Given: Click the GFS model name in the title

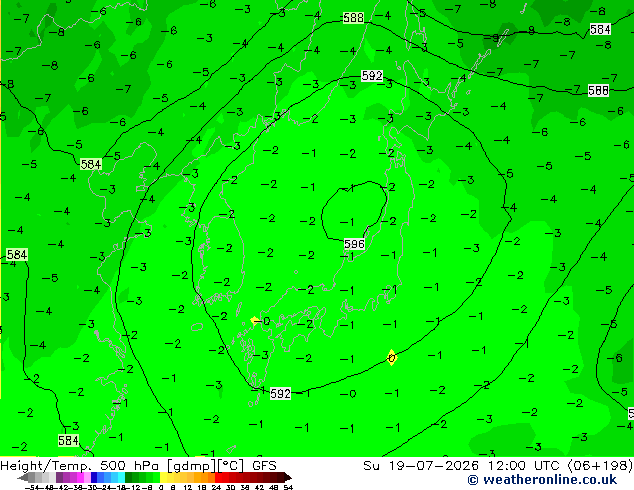Looking at the screenshot, I should point(264,465).
